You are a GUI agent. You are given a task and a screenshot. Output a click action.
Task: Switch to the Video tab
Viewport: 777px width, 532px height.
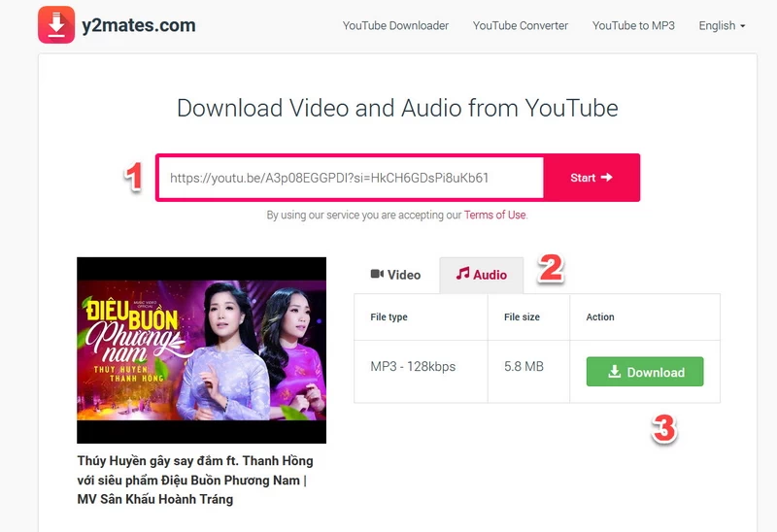point(396,275)
